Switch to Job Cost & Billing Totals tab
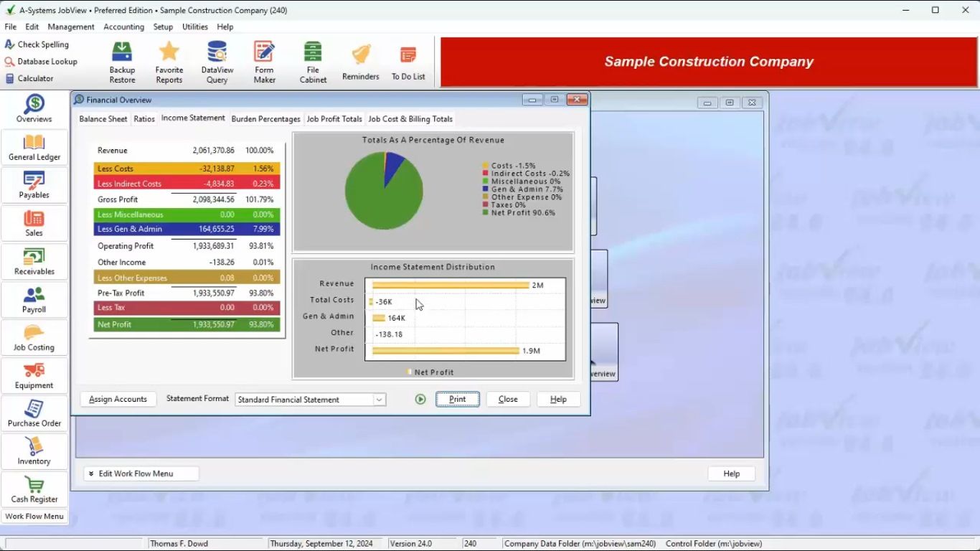Viewport: 980px width, 551px height. pos(410,119)
